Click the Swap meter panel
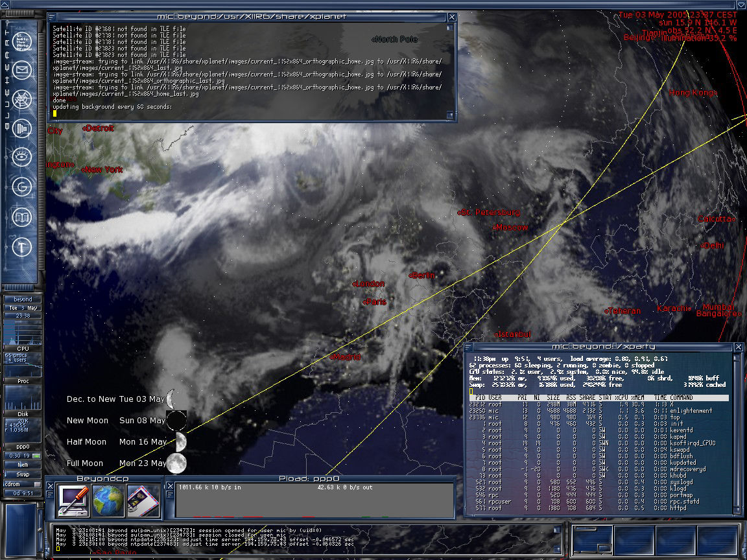The width and height of the screenshot is (747, 560). 23,474
